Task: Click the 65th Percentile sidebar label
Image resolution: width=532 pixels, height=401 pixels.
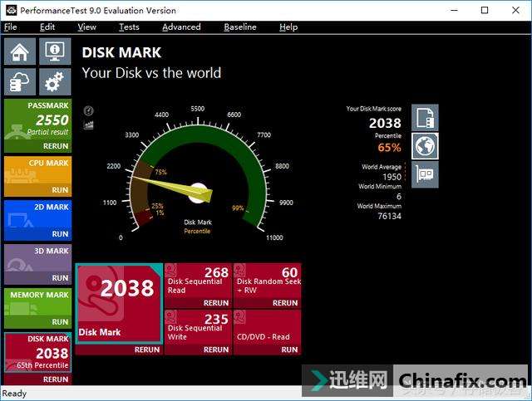Action: coord(42,365)
